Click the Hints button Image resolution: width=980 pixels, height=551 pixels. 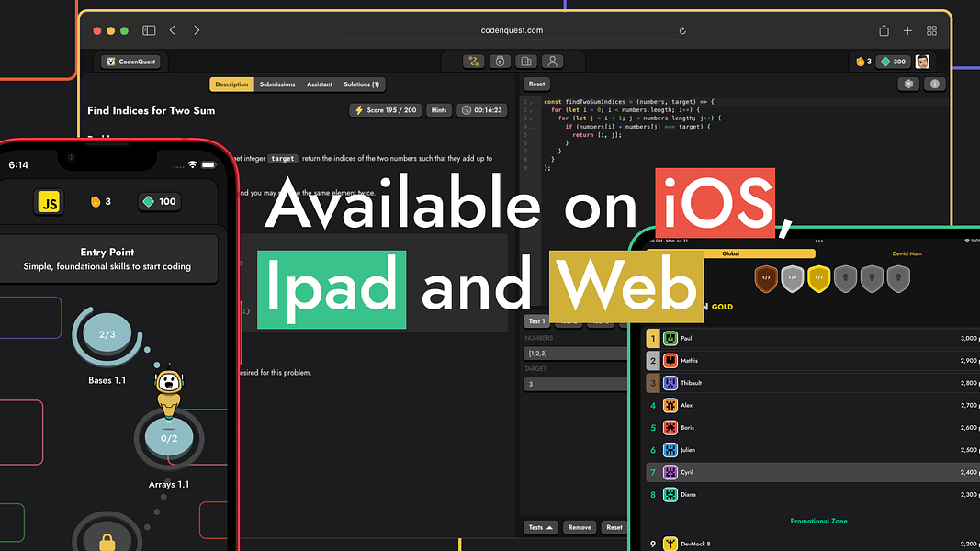coord(439,110)
